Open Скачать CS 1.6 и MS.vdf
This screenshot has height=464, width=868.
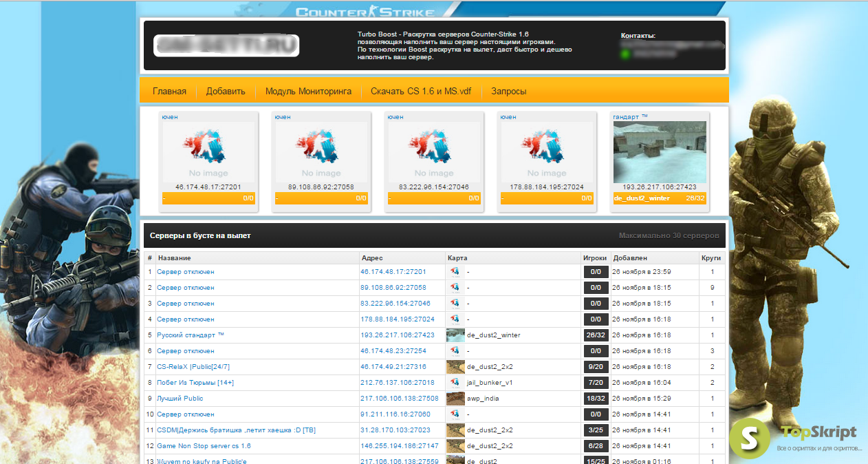(421, 91)
